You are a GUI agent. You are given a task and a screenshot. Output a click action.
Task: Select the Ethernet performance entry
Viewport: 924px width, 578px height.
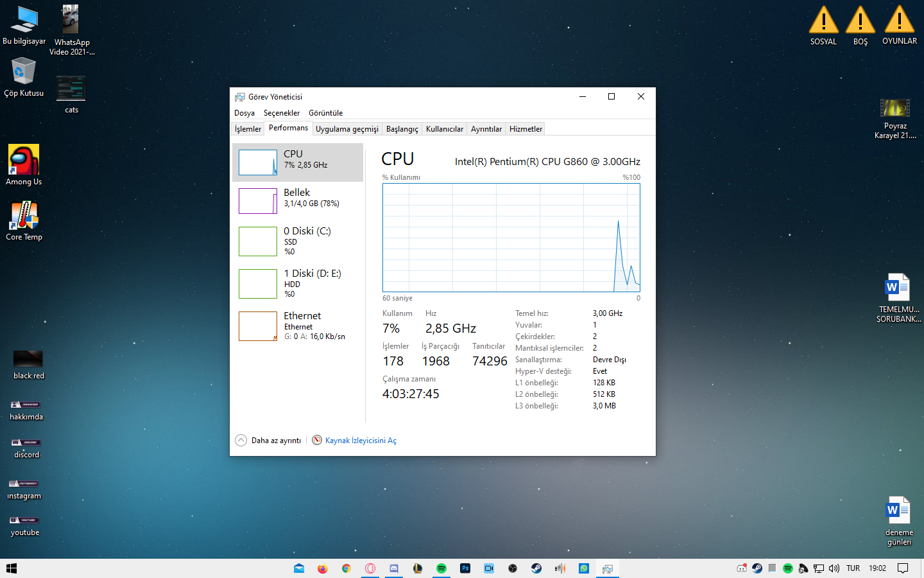(298, 326)
